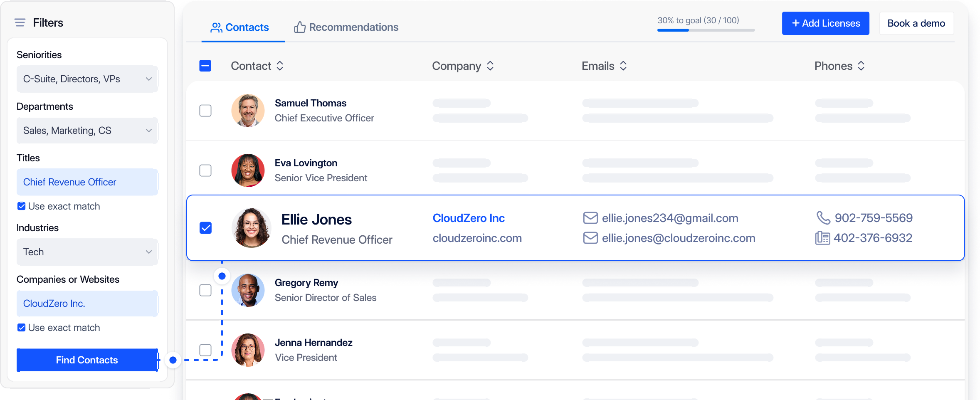
Task: Check the Gregory Remy row checkbox
Action: click(x=205, y=290)
